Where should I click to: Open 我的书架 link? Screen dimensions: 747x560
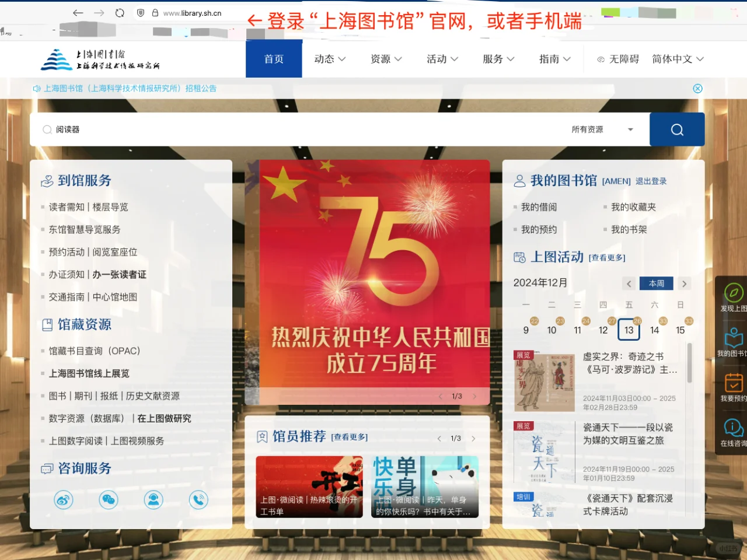point(629,230)
